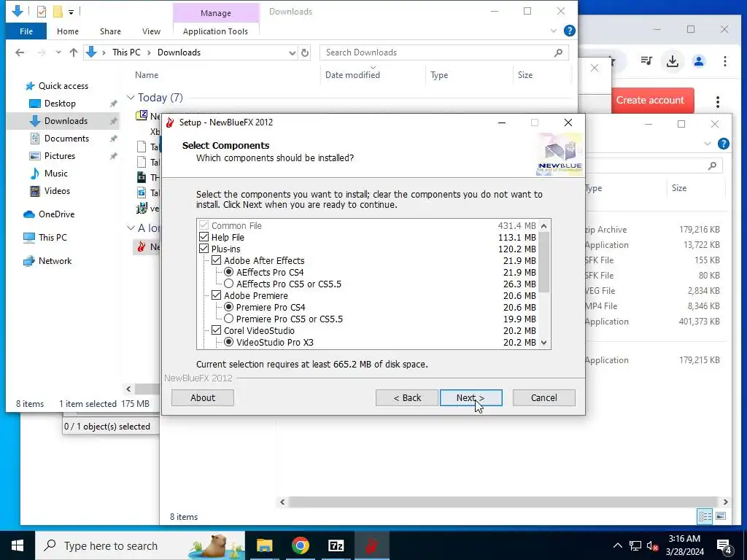Screen dimensions: 747x560
Task: Expand the address bar history dropdown
Action: [292, 52]
